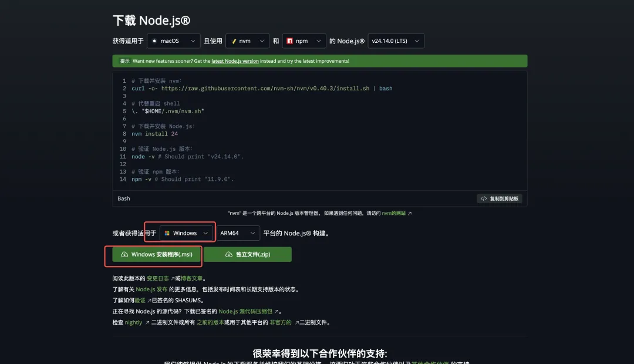Download the standalone .zip file
The width and height of the screenshot is (634, 364).
(248, 254)
